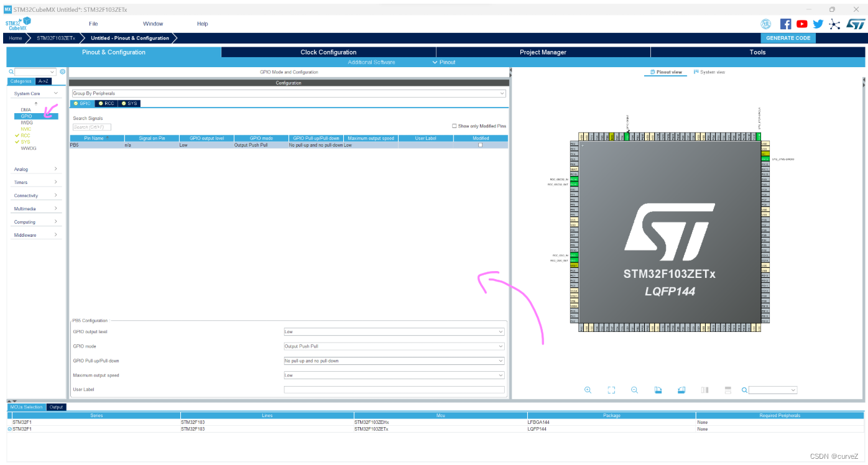
Task: Select the PB5 row in pin table
Action: (289, 145)
